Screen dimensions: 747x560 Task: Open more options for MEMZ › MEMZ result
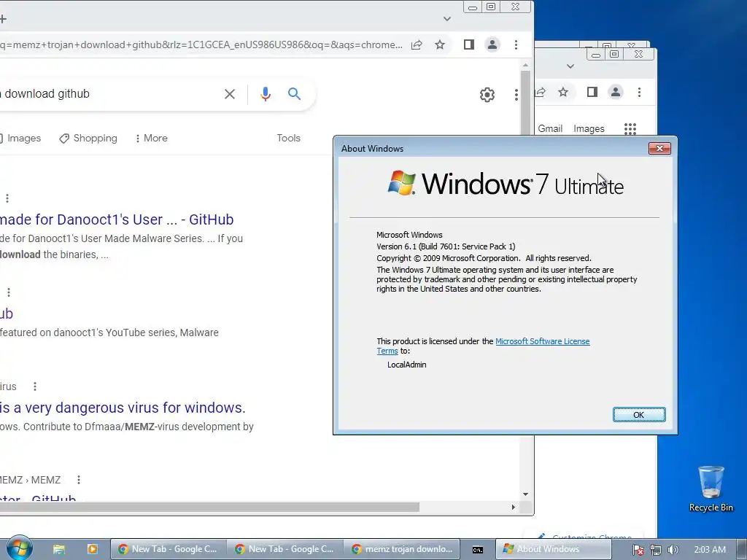tap(79, 480)
